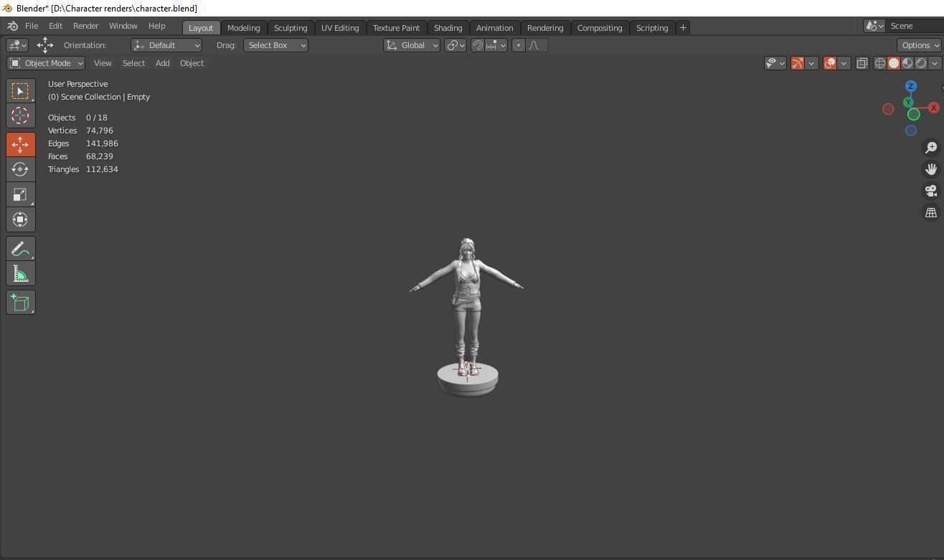Switch perspective/orthographic with grid icon
Image resolution: width=944 pixels, height=560 pixels.
tap(931, 212)
